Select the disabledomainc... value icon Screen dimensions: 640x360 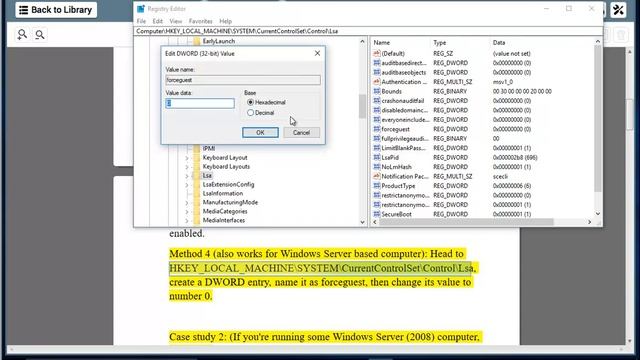[377, 110]
